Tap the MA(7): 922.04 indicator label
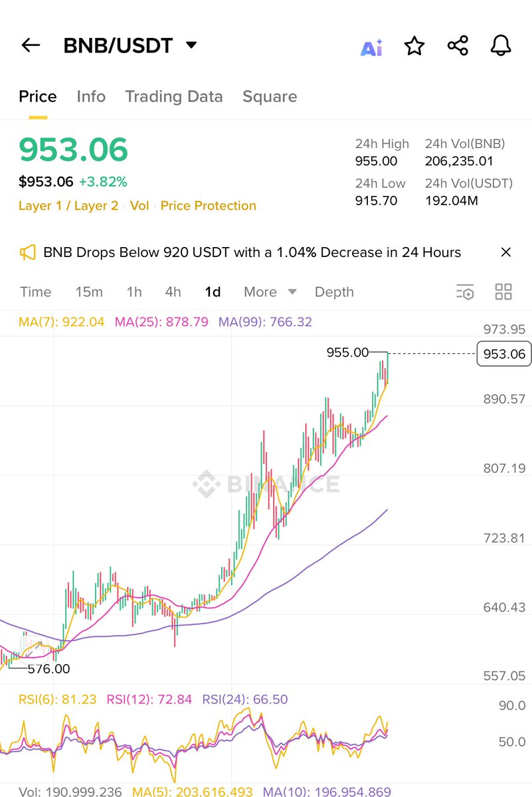Image resolution: width=532 pixels, height=797 pixels. pos(62,322)
